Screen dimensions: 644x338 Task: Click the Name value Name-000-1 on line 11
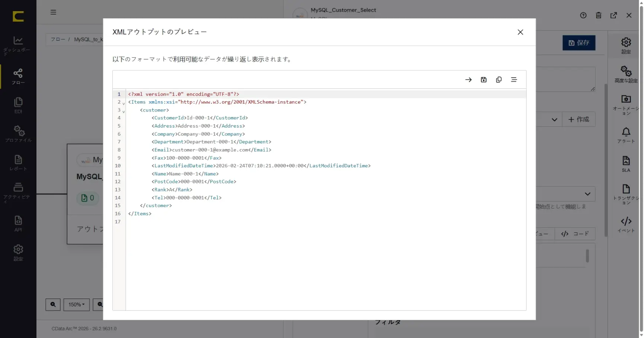(183, 174)
